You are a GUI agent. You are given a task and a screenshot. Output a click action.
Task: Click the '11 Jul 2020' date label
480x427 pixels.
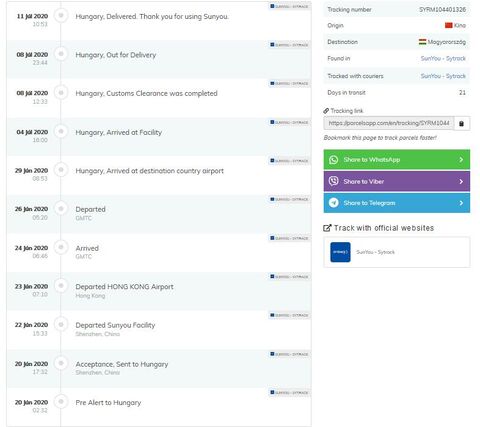coord(32,16)
